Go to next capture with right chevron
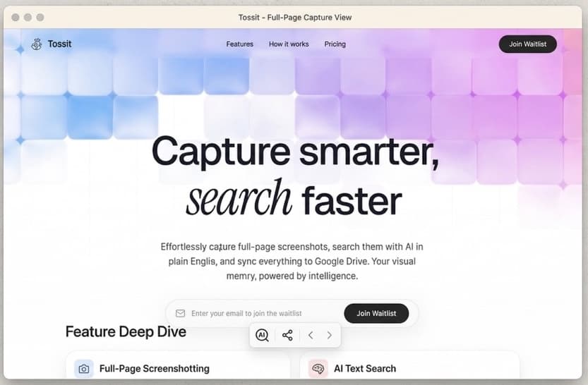 tap(329, 335)
